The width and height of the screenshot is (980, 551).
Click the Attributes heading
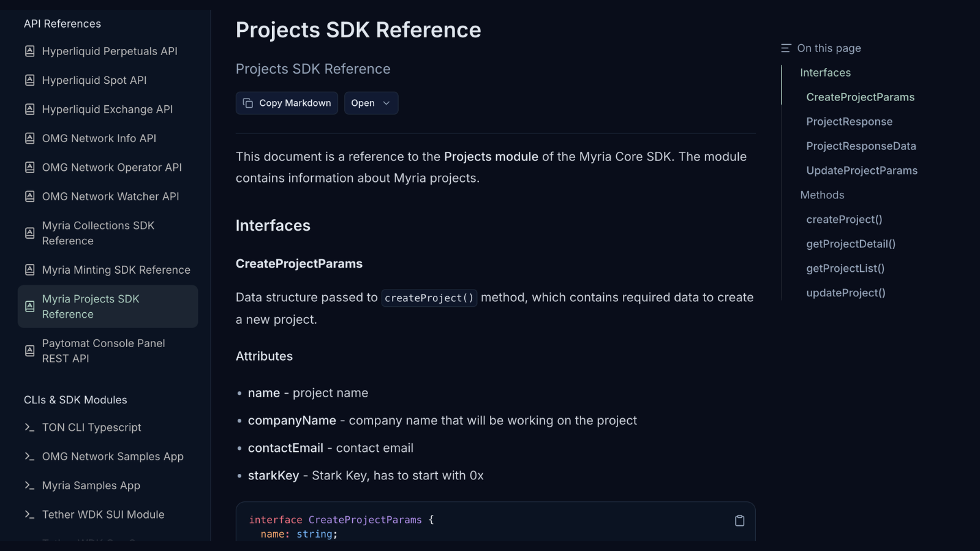click(x=264, y=356)
